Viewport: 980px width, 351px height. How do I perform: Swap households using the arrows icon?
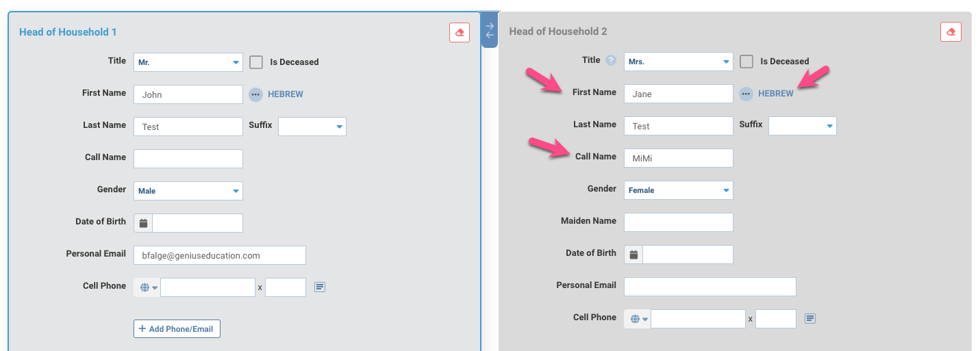coord(490,30)
